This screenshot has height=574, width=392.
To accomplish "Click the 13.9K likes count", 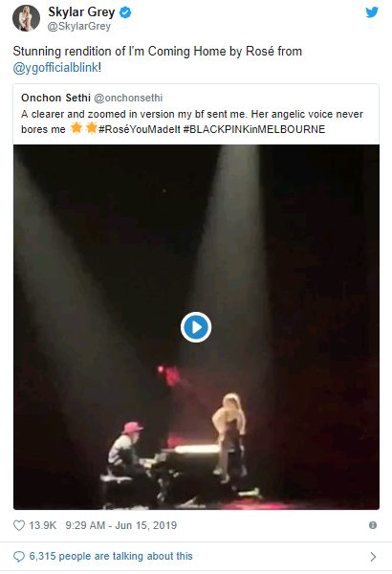I will click(x=42, y=525).
